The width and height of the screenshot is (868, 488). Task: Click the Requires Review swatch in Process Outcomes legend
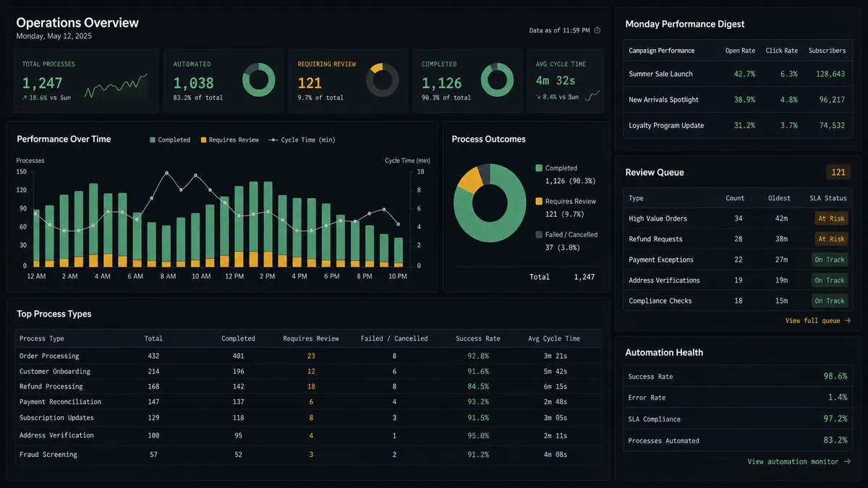click(539, 201)
